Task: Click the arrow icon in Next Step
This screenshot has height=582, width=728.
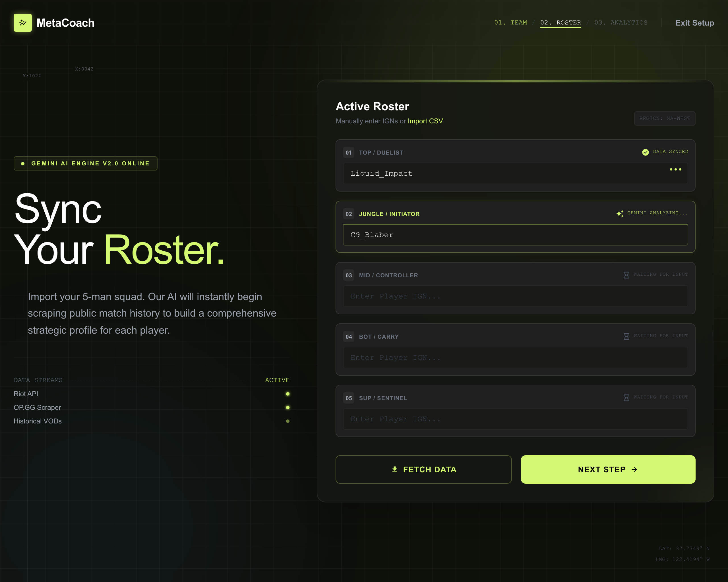Action: 634,469
